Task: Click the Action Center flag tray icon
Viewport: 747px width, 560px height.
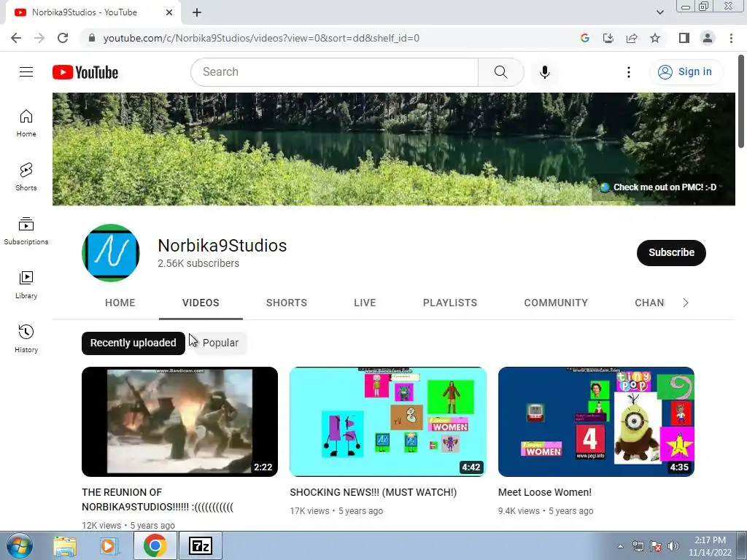Action: pyautogui.click(x=656, y=546)
